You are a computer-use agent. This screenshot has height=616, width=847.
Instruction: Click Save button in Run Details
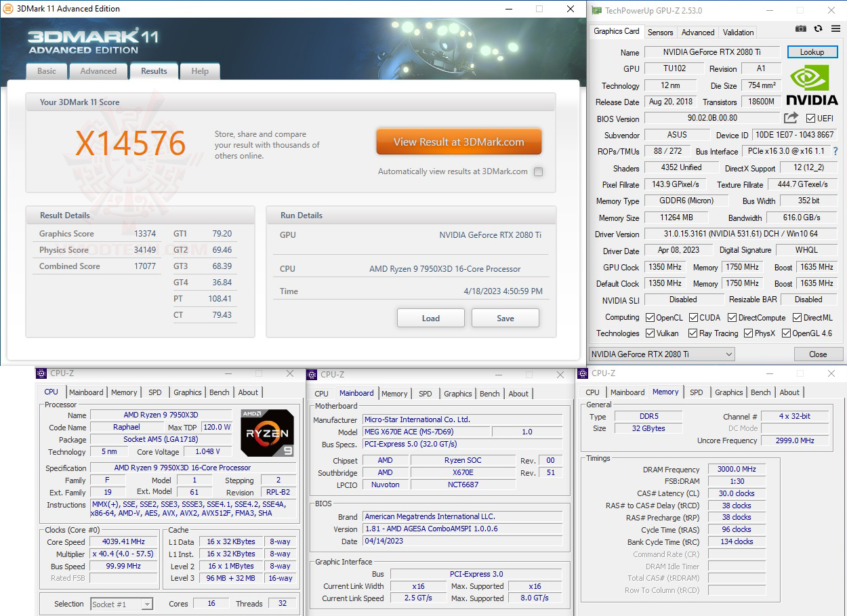click(505, 319)
